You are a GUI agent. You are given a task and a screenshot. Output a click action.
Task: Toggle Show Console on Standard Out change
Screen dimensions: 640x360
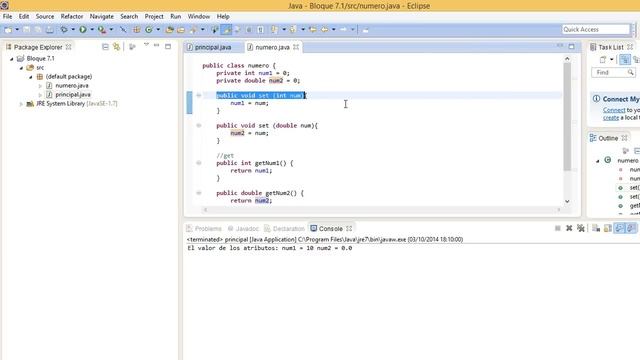[620, 228]
